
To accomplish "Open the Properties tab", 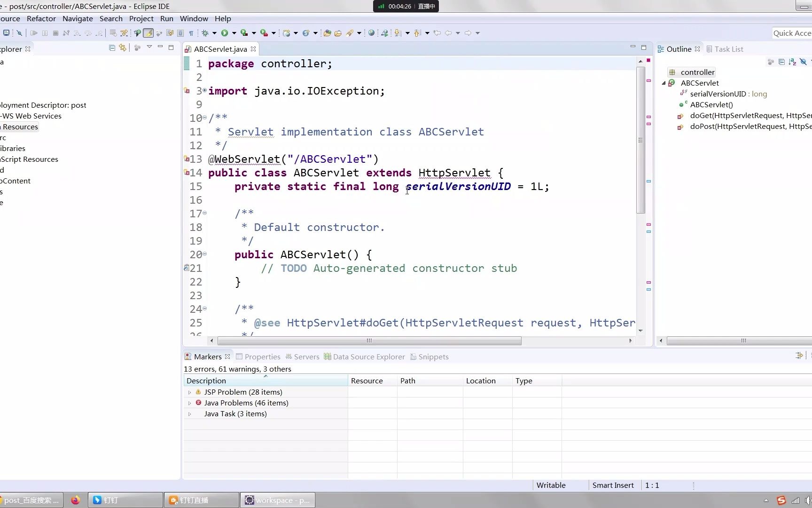I will tap(258, 357).
